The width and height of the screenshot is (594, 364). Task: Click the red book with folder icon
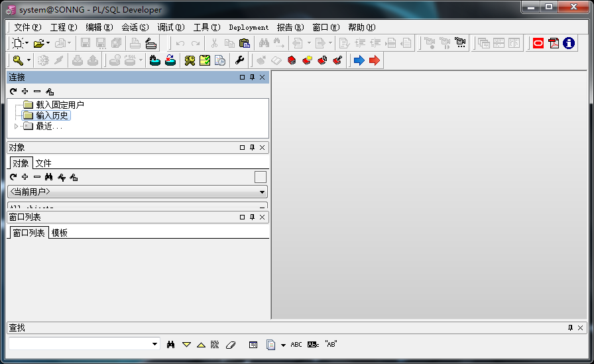coord(307,60)
